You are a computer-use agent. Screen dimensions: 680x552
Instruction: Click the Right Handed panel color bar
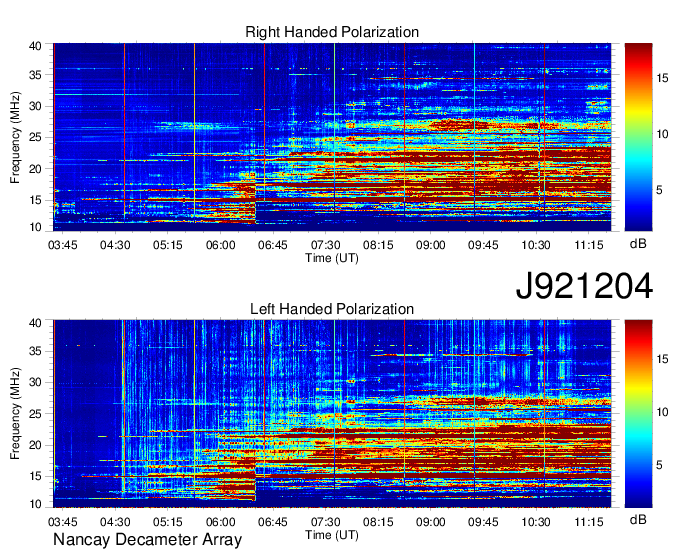(638, 137)
